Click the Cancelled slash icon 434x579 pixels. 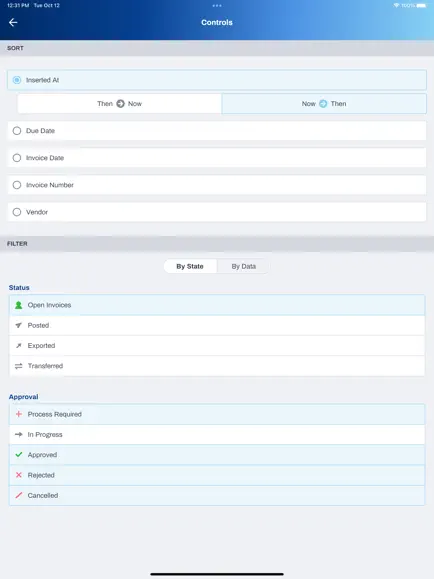click(18, 495)
